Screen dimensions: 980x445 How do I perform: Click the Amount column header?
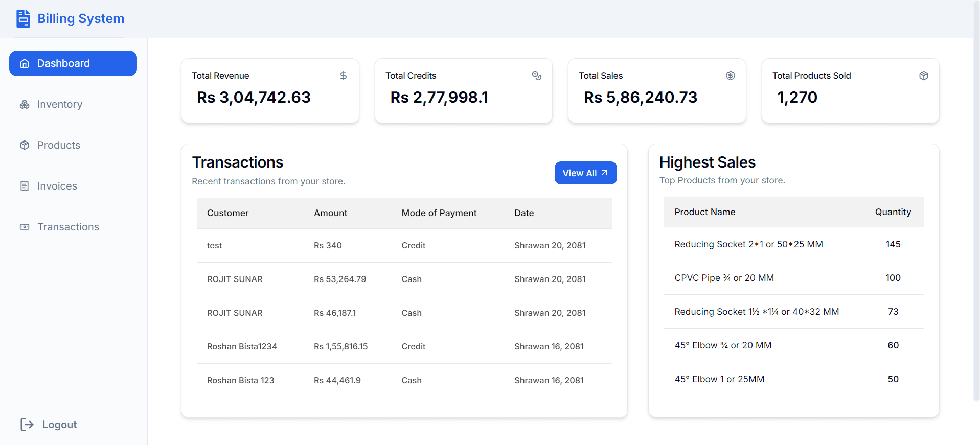click(330, 213)
